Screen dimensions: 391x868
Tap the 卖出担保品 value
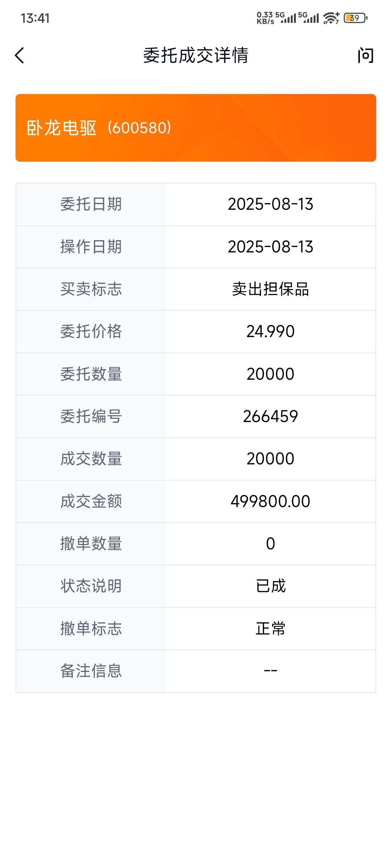pyautogui.click(x=270, y=289)
